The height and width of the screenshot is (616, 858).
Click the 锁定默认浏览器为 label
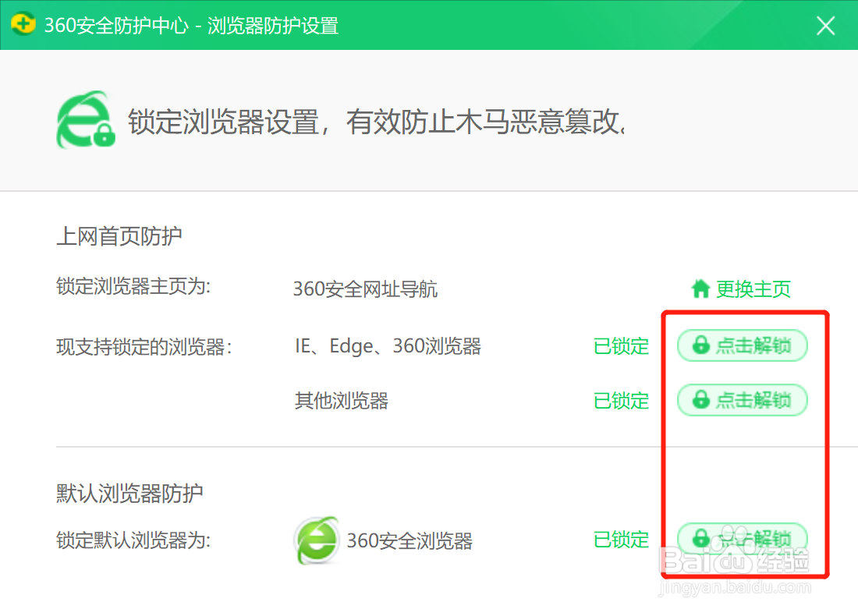[133, 540]
